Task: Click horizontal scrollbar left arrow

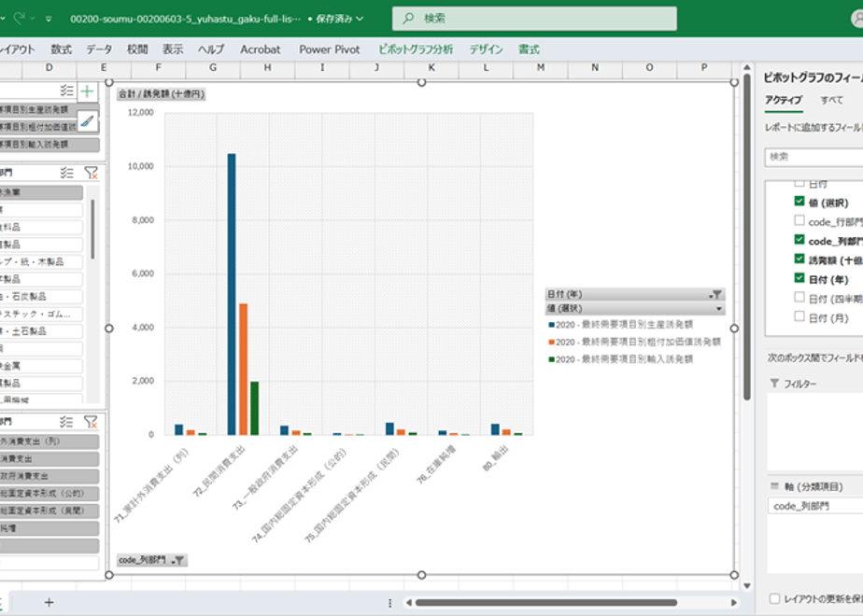Action: click(408, 603)
